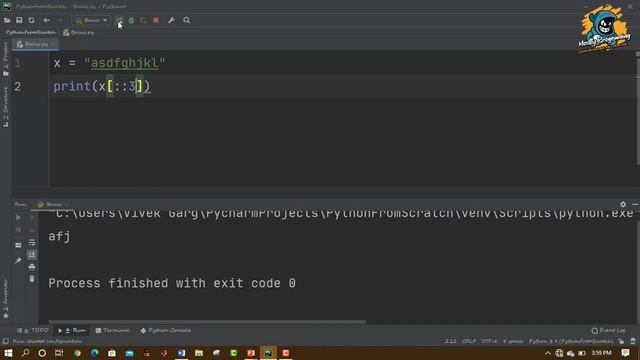Open Settings via the wrench icon

(x=171, y=20)
